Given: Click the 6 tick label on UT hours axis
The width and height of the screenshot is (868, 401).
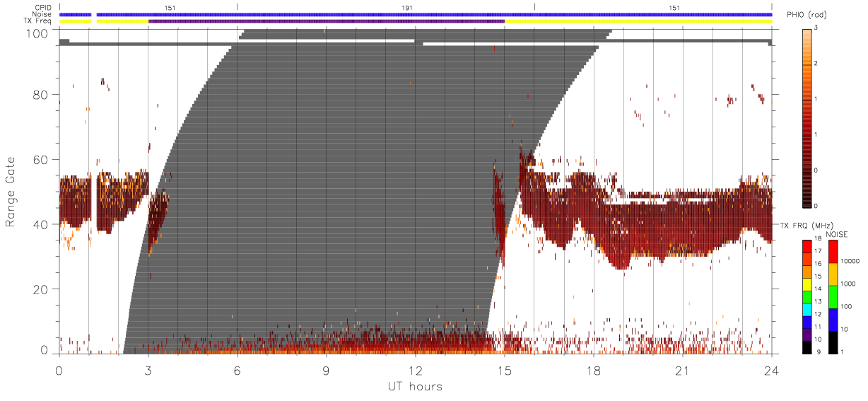Looking at the screenshot, I should (x=237, y=370).
